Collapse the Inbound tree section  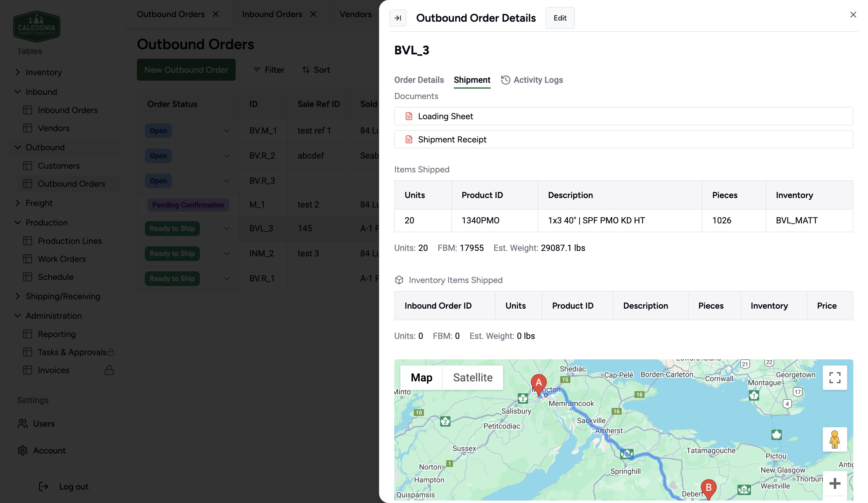17,92
